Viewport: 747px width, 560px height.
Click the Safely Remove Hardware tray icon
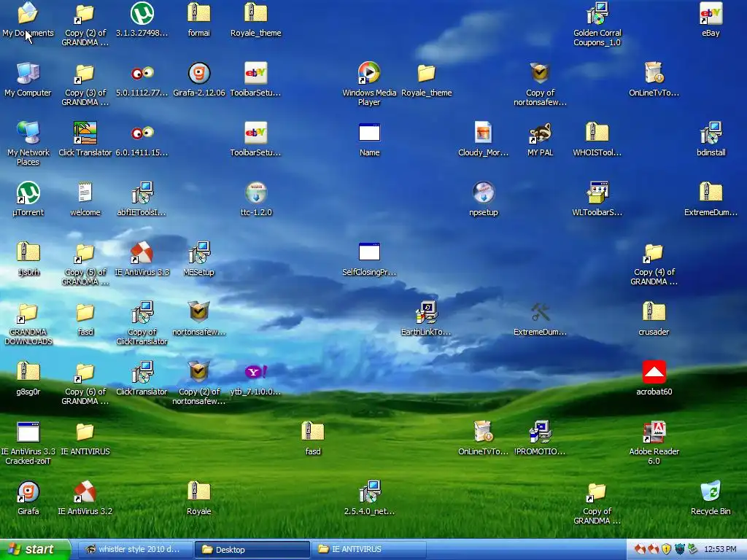click(x=692, y=550)
